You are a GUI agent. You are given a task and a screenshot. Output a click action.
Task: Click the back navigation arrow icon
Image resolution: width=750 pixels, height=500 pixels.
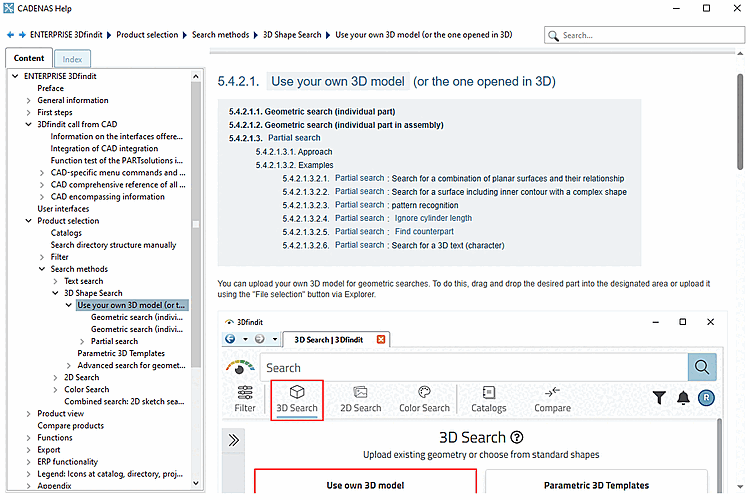pyautogui.click(x=10, y=35)
